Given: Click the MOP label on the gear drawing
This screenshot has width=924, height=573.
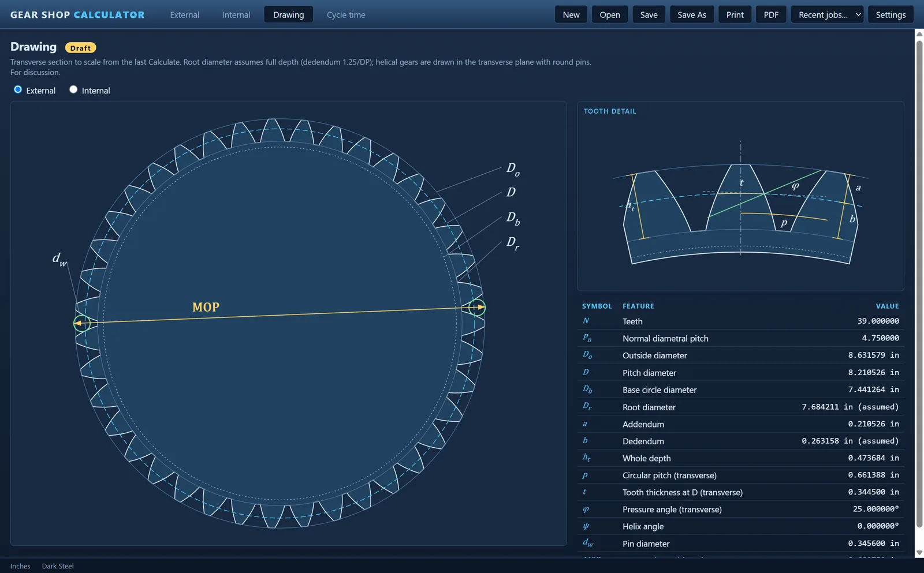Looking at the screenshot, I should coord(206,307).
